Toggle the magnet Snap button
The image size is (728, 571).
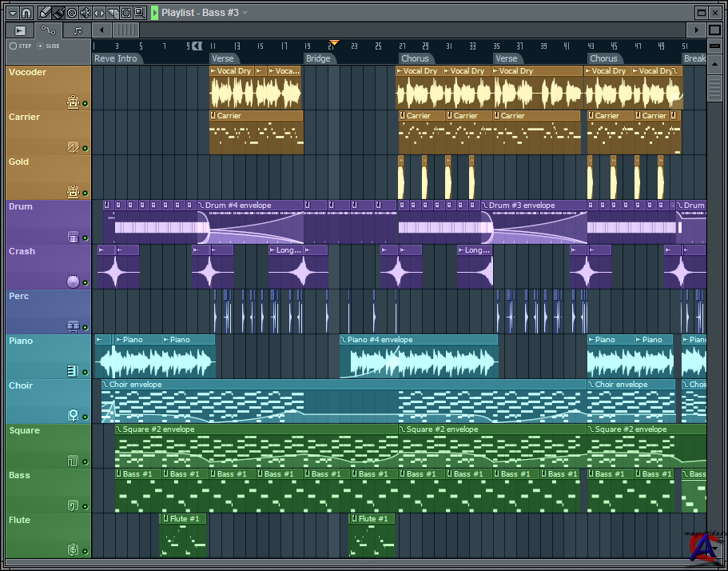point(26,13)
